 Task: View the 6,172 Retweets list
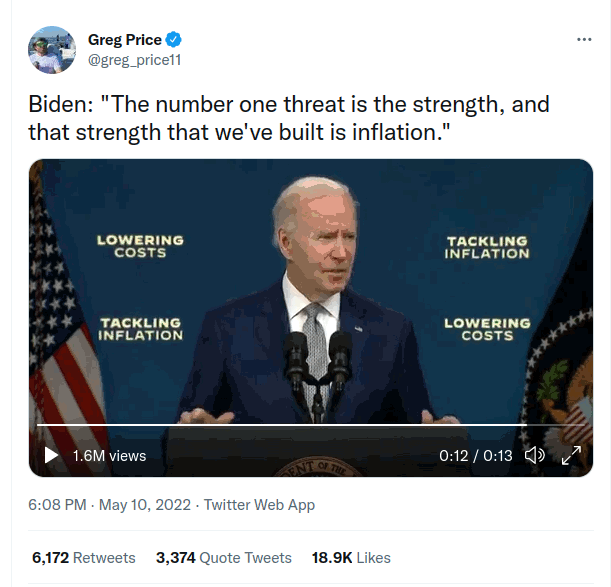83,558
